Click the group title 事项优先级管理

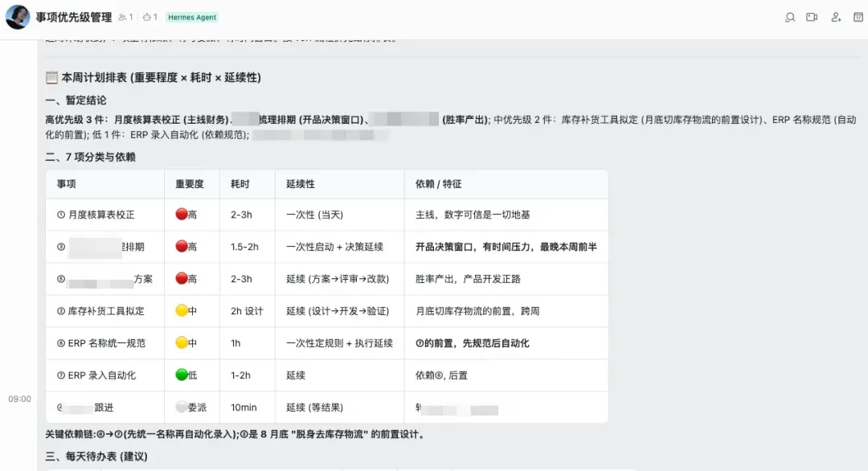click(74, 17)
